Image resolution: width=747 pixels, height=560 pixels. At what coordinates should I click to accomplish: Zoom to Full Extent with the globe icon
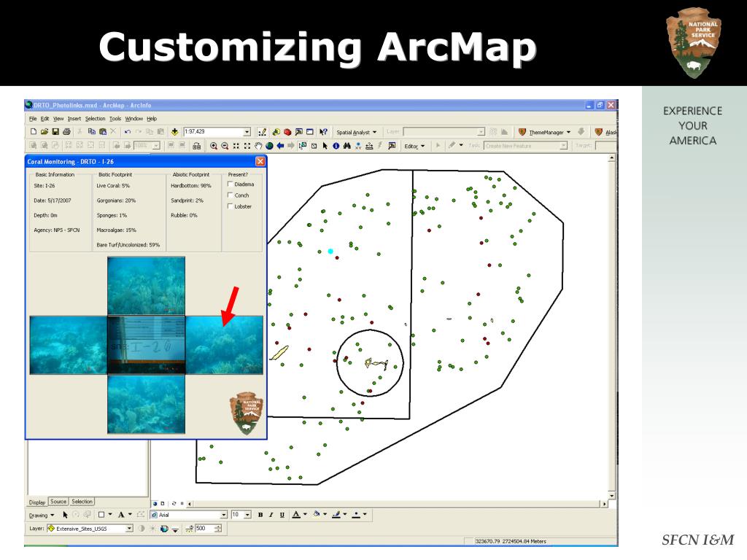pyautogui.click(x=269, y=146)
